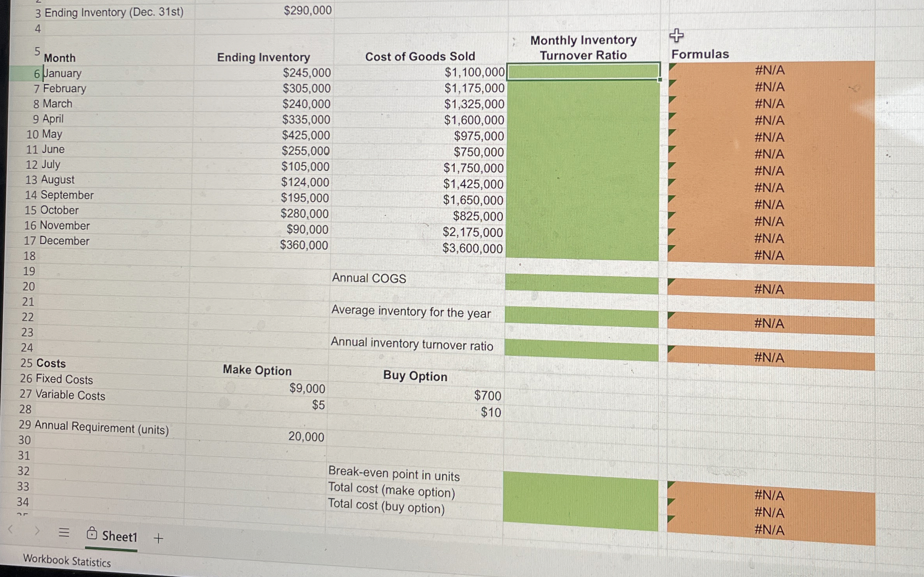Click the insert plus icon above Formulas
The width and height of the screenshot is (924, 577).
[677, 34]
